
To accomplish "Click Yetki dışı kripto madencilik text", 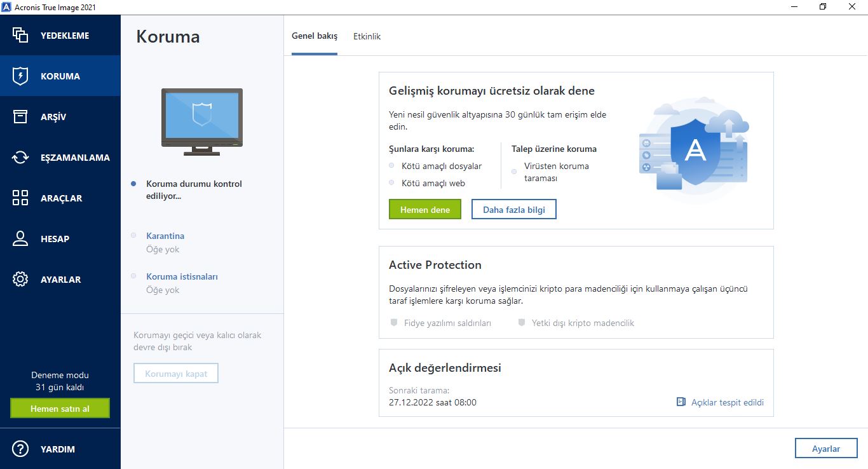I will click(583, 323).
